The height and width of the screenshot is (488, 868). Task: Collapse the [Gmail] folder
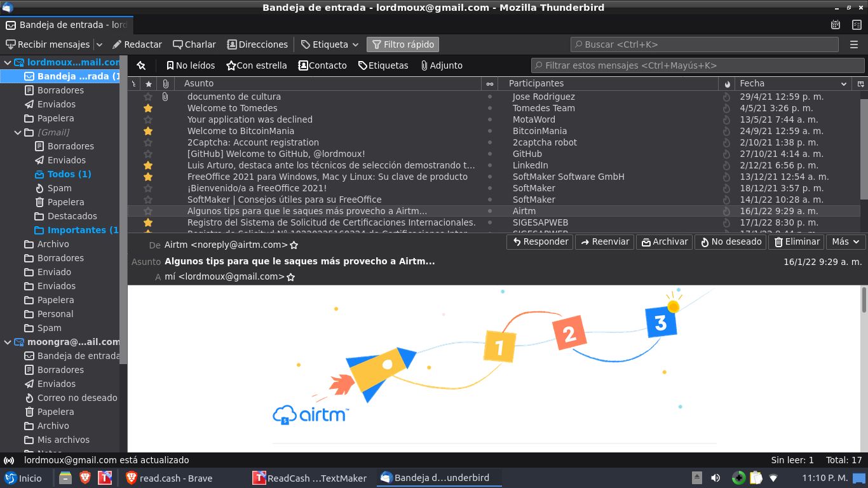(x=17, y=132)
